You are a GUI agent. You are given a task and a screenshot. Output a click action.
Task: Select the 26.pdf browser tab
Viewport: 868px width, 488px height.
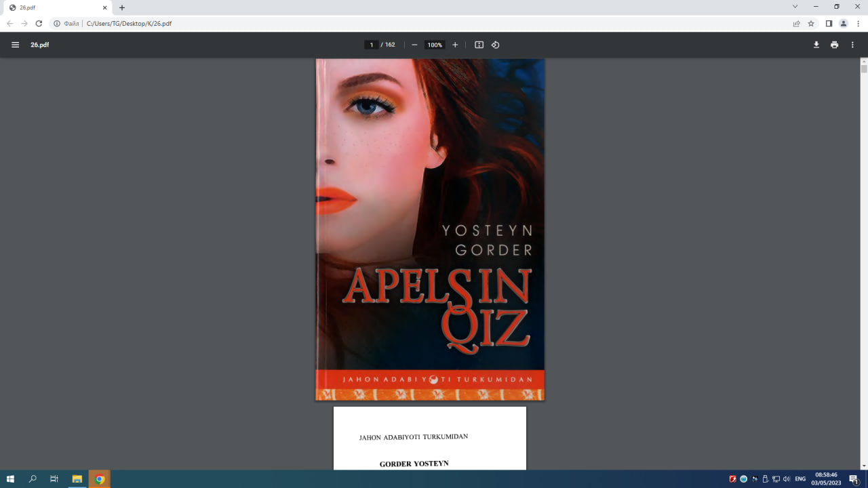(56, 7)
